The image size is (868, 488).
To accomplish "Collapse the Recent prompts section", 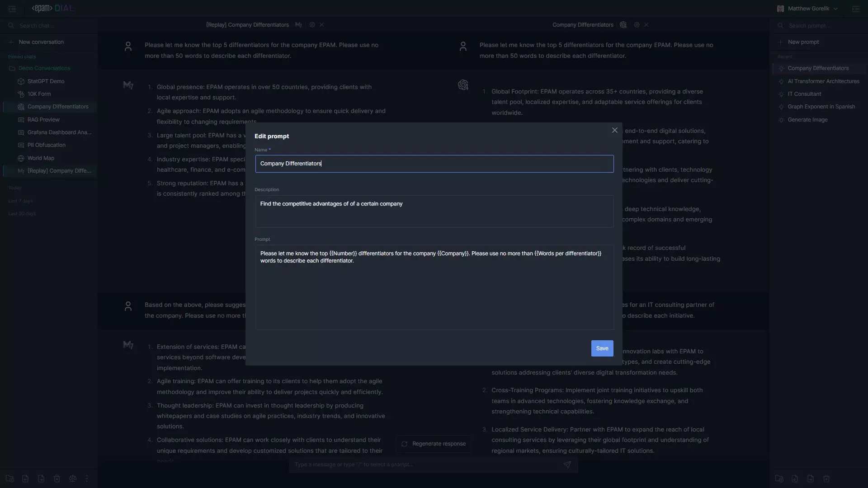I will click(x=785, y=56).
